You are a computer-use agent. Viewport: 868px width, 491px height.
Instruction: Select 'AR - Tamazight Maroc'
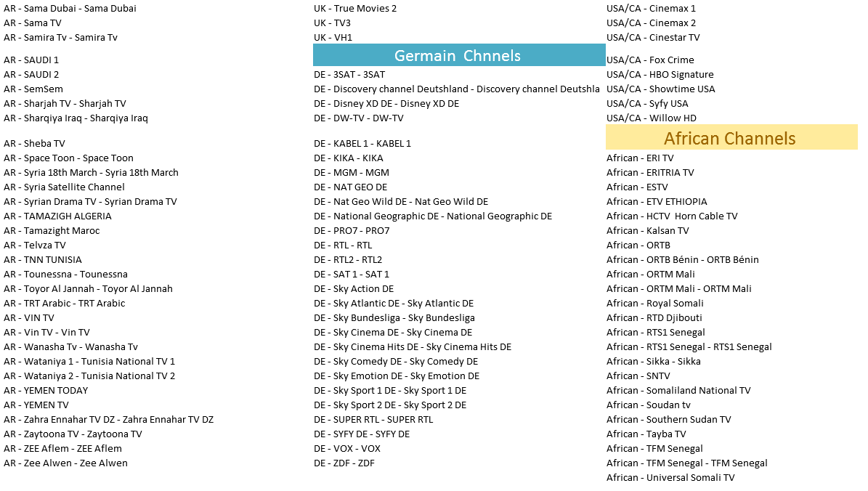(x=52, y=230)
